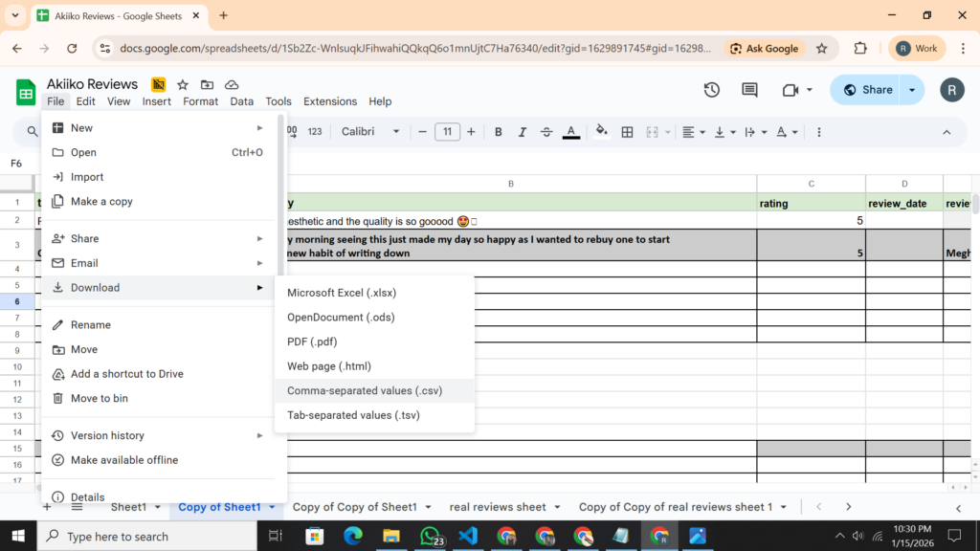The image size is (980, 551).
Task: Show all comments panel
Action: (749, 90)
